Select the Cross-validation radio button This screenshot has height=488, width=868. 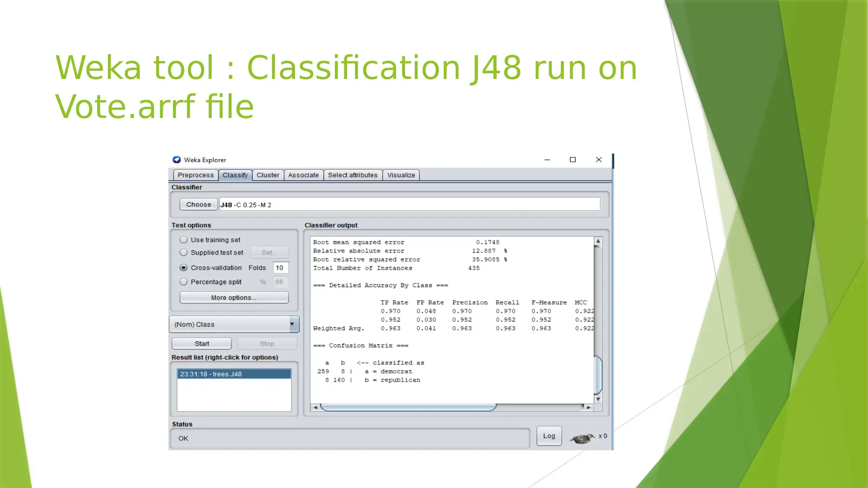pos(183,268)
